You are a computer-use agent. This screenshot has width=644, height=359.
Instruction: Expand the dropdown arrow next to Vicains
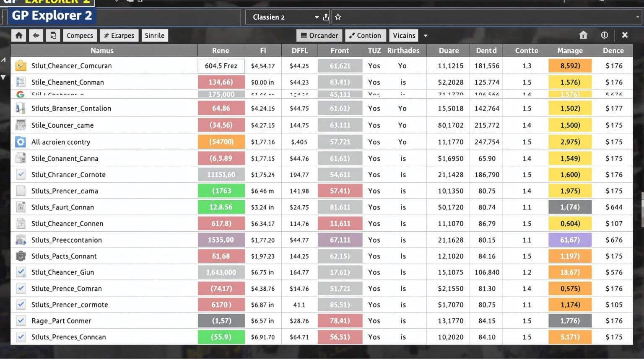[x=426, y=36]
